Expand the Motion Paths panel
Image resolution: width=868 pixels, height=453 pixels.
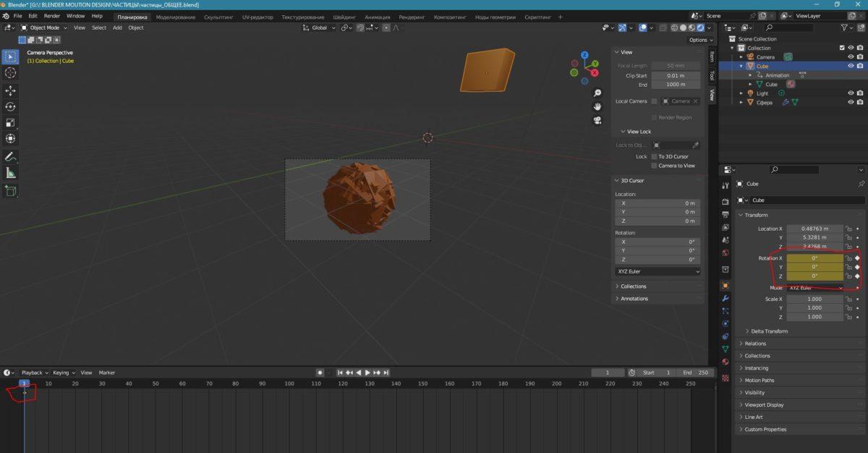[x=759, y=380]
